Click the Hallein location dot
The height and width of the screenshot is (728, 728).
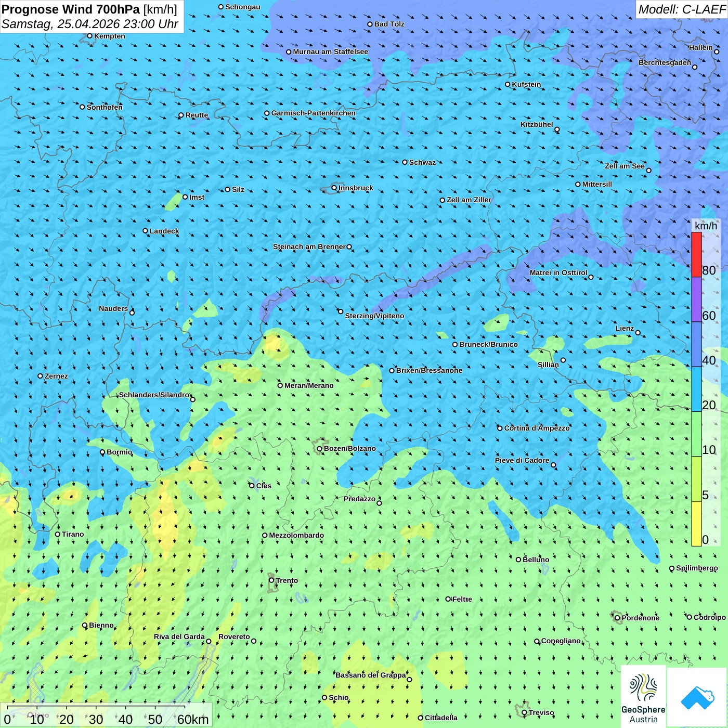717,52
